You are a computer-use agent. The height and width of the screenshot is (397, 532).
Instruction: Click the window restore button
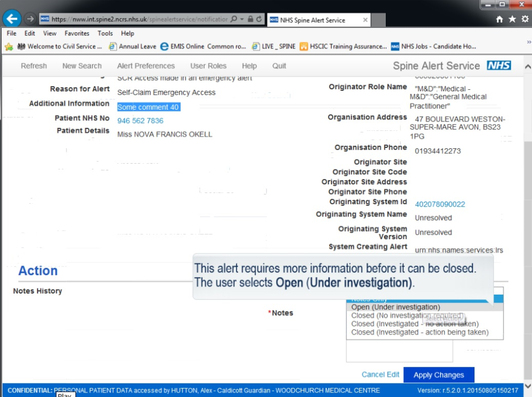(502, 4)
